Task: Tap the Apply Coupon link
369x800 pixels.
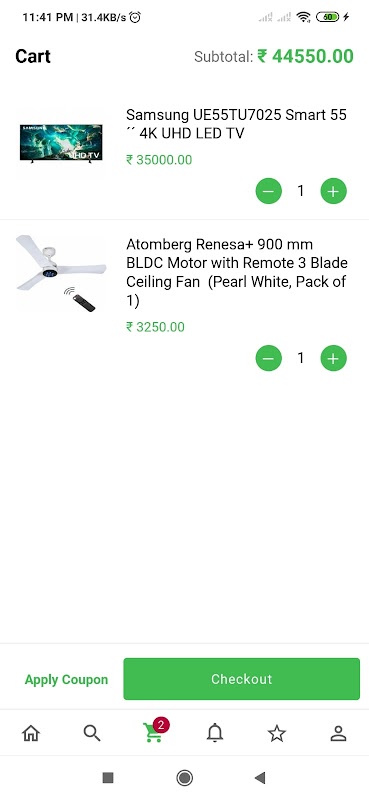Action: pos(66,680)
